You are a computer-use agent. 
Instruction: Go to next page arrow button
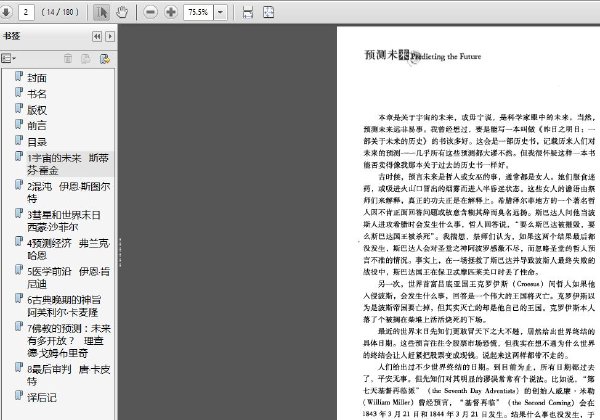[x=6, y=12]
